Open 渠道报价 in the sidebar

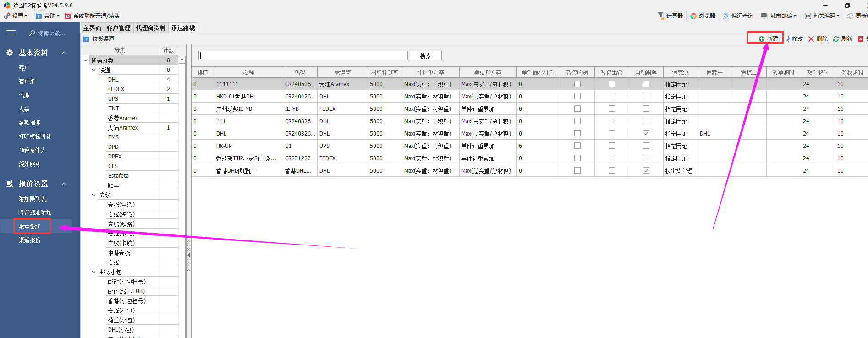29,240
